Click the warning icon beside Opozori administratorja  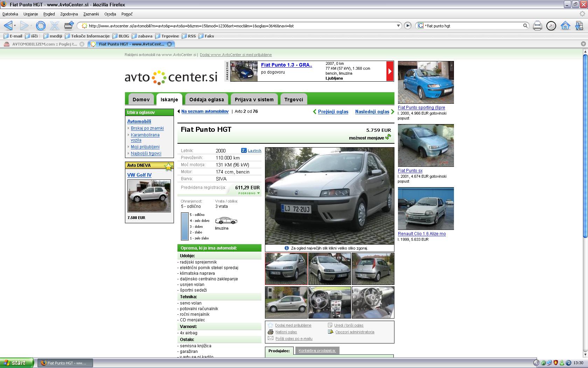(330, 332)
